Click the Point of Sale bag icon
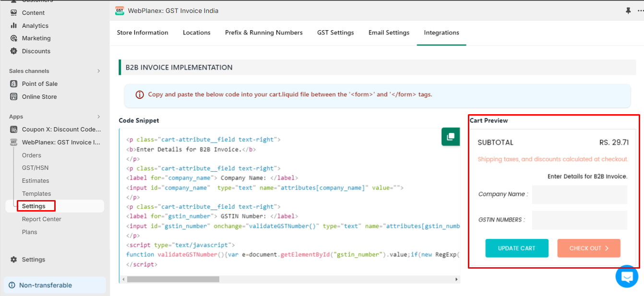Viewport: 644px width, 296px height. [13, 83]
